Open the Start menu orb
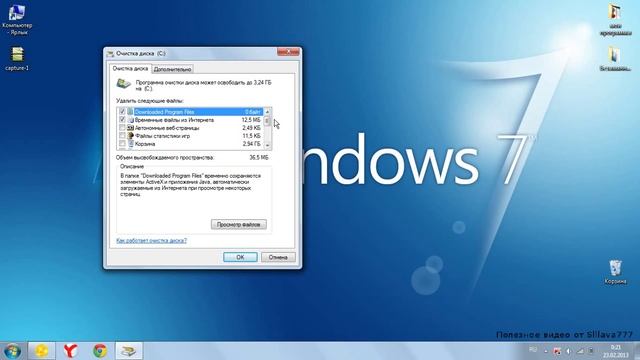 tap(12, 351)
